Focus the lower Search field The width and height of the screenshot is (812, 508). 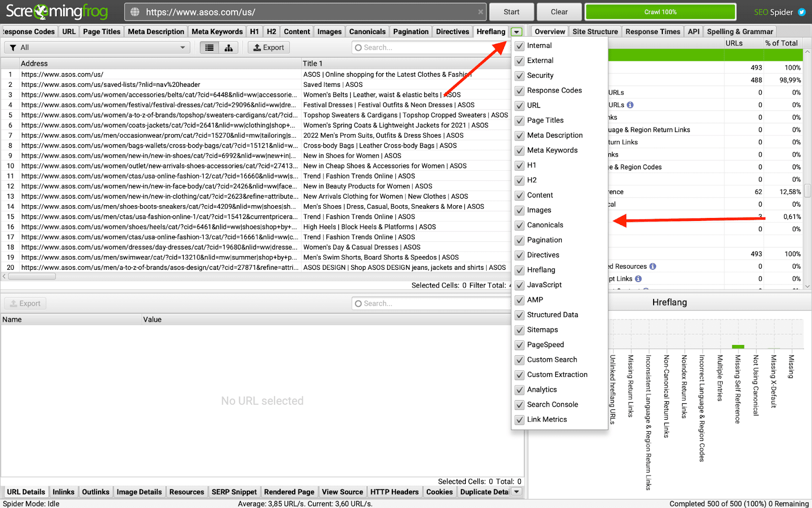(431, 303)
